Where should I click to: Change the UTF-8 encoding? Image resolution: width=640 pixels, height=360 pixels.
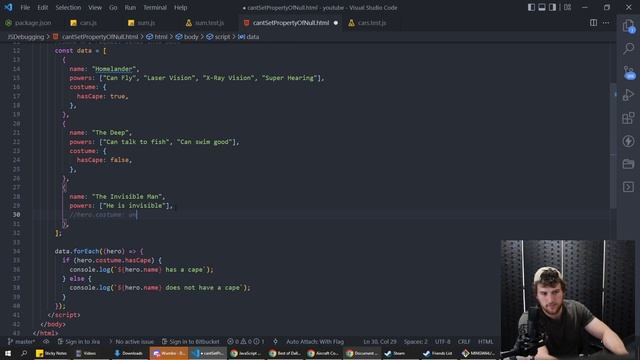(442, 342)
